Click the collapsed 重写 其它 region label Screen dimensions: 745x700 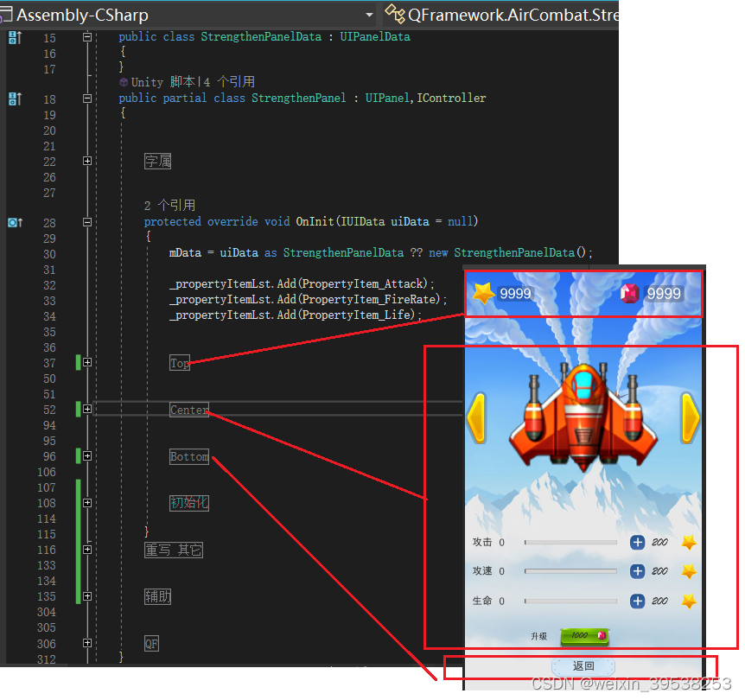click(174, 550)
